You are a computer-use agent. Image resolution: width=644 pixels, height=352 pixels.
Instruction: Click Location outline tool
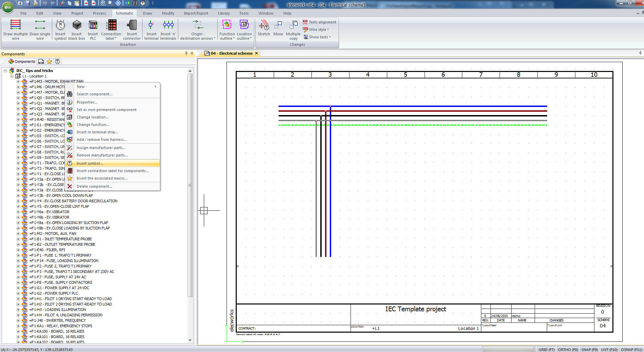click(244, 30)
